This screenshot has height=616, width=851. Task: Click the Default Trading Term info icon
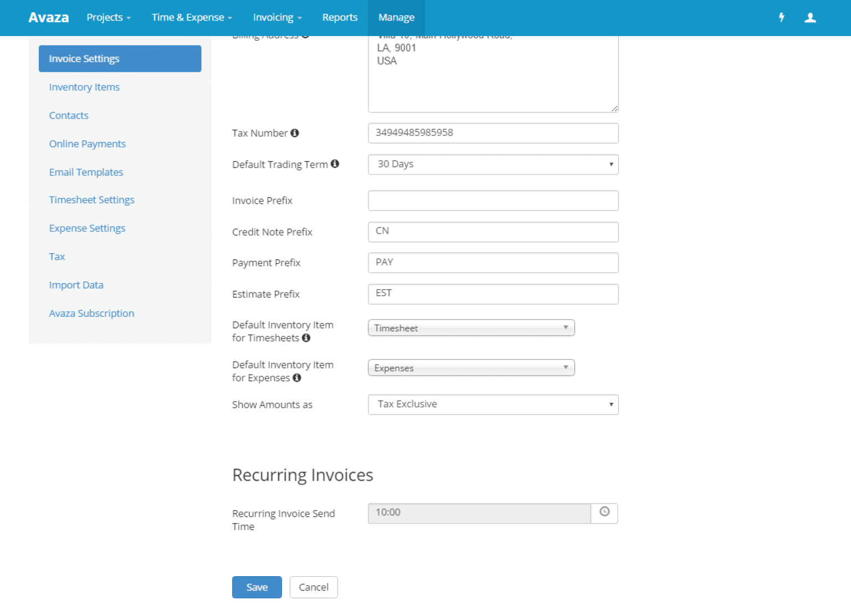[335, 163]
